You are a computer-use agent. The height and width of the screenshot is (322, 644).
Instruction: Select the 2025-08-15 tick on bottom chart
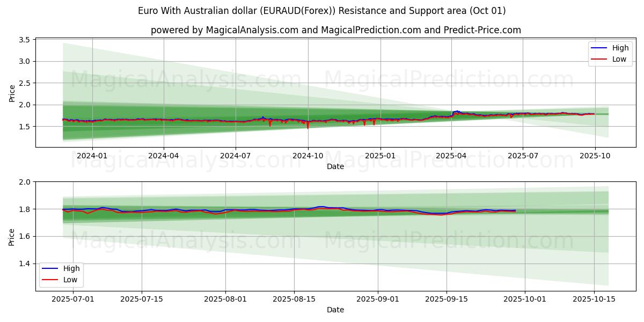(294, 299)
